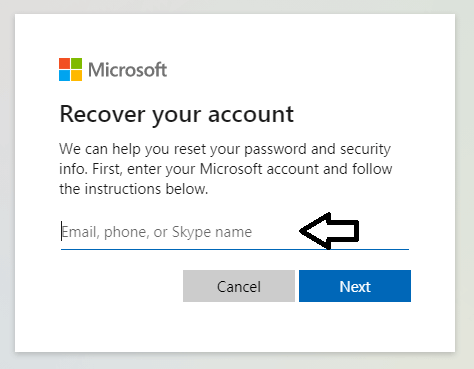Click the gray background outside the dialog
This screenshot has width=474, height=369.
coord(7,183)
